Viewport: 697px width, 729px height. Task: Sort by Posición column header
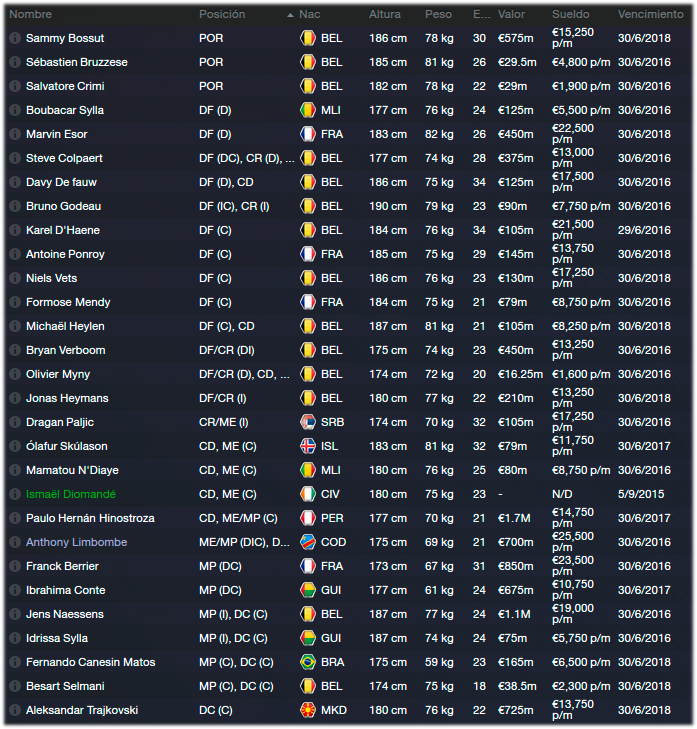[222, 14]
